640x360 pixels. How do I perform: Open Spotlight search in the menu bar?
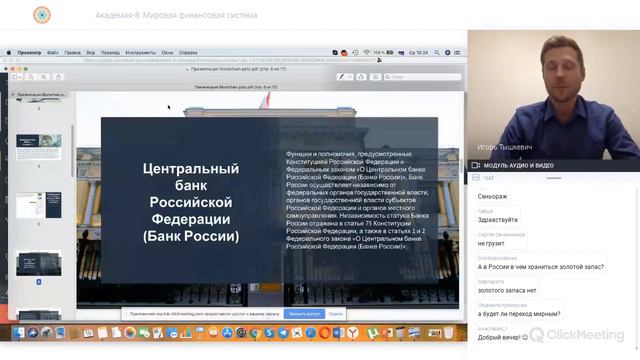pos(437,53)
